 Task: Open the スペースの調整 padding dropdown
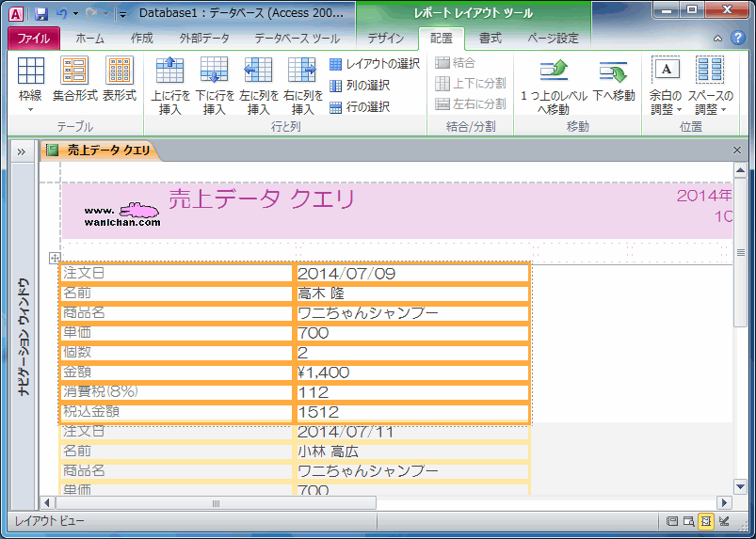tap(710, 86)
